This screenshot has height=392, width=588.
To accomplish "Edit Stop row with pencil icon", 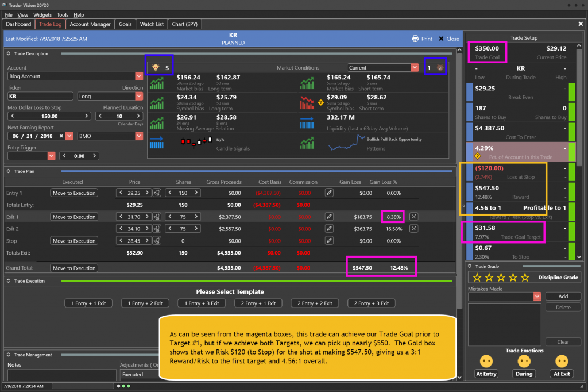I will point(329,240).
